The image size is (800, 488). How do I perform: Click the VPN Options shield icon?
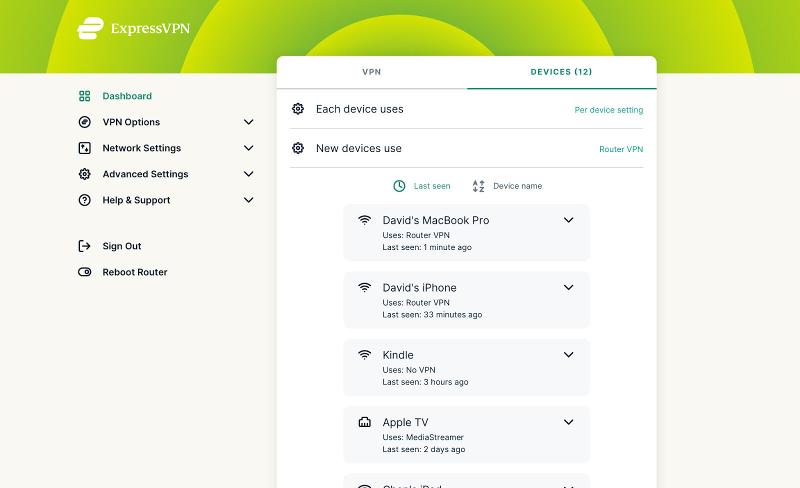[85, 122]
